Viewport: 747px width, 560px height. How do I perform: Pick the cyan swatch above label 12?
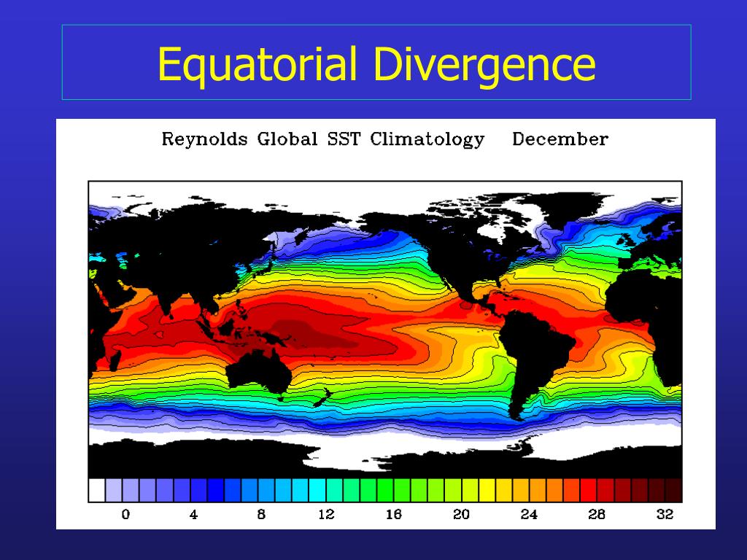click(317, 490)
